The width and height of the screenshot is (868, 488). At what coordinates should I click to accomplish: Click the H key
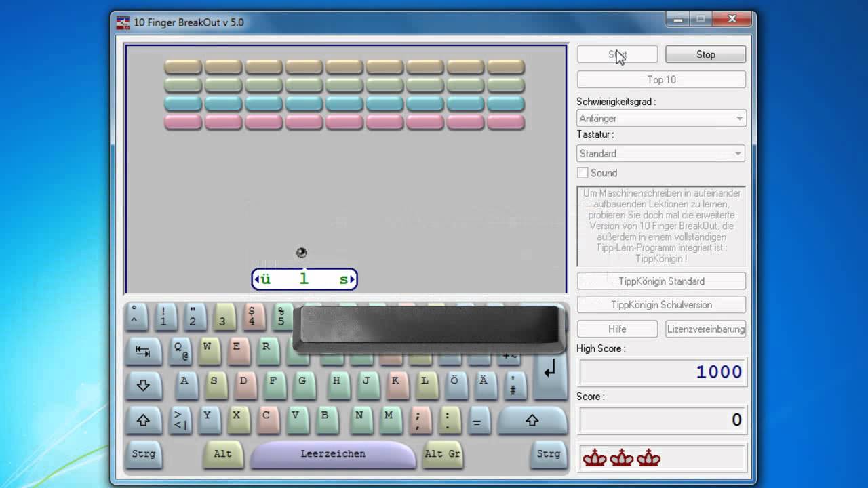pyautogui.click(x=338, y=385)
